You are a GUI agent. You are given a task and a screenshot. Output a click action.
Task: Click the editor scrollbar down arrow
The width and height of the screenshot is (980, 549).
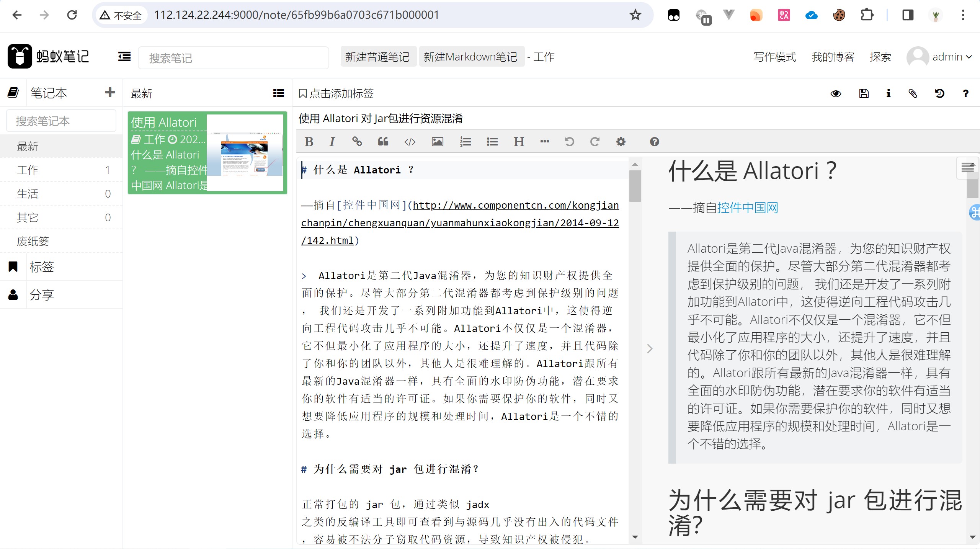point(635,537)
